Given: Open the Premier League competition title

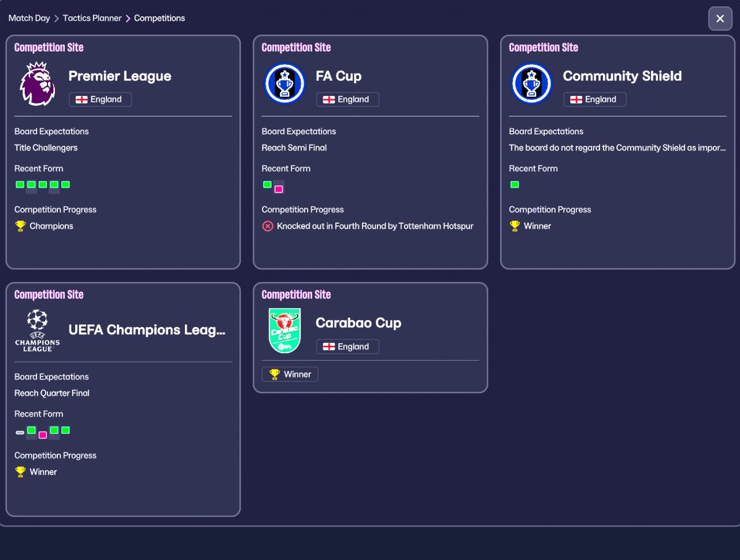Looking at the screenshot, I should point(120,76).
